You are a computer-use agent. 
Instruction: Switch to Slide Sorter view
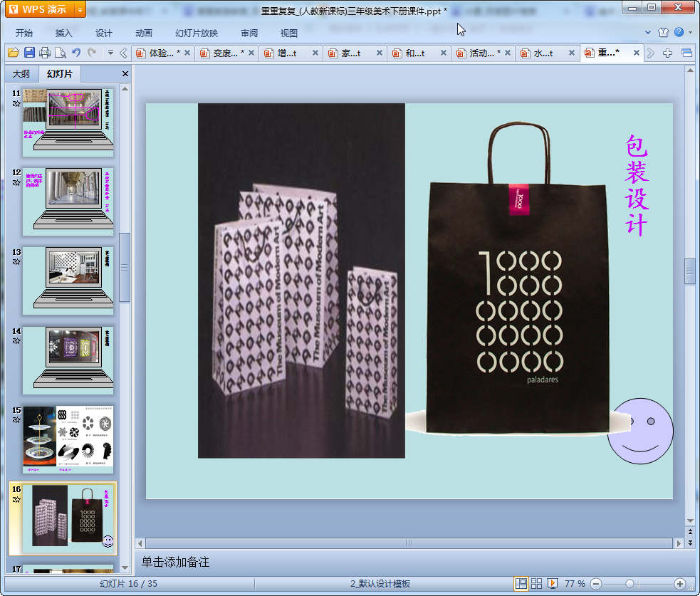coord(537,584)
